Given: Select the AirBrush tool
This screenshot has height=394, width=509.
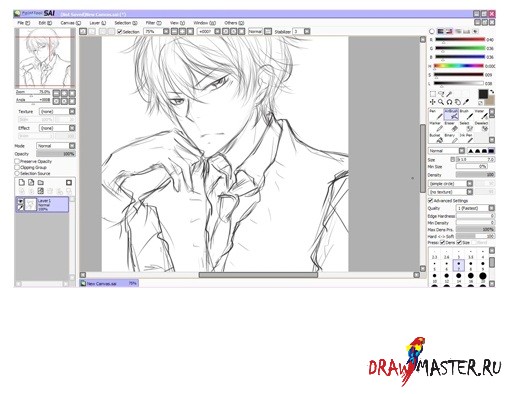Looking at the screenshot, I should click(451, 114).
